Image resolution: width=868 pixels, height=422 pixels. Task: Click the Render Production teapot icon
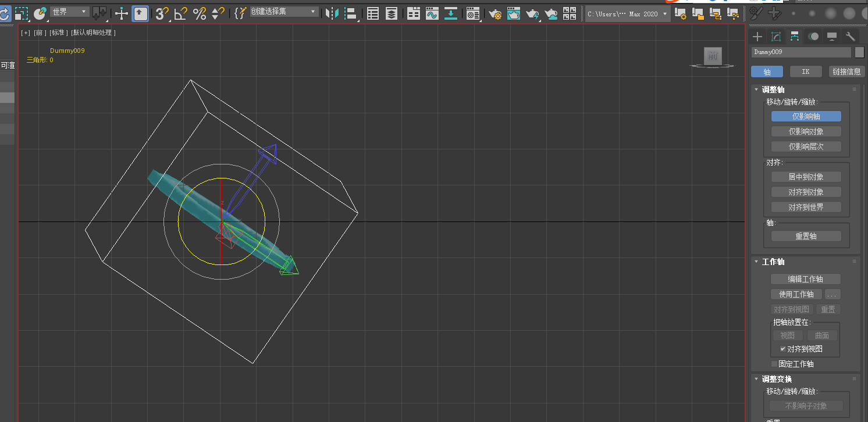click(532, 14)
